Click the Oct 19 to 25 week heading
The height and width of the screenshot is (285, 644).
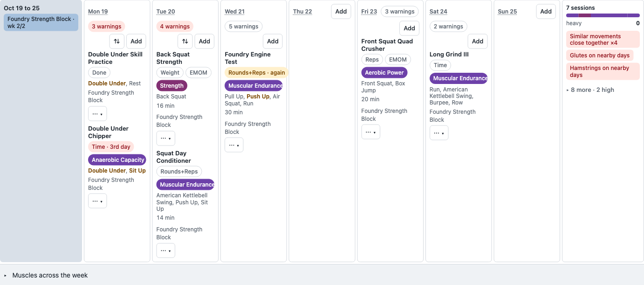coord(21,8)
